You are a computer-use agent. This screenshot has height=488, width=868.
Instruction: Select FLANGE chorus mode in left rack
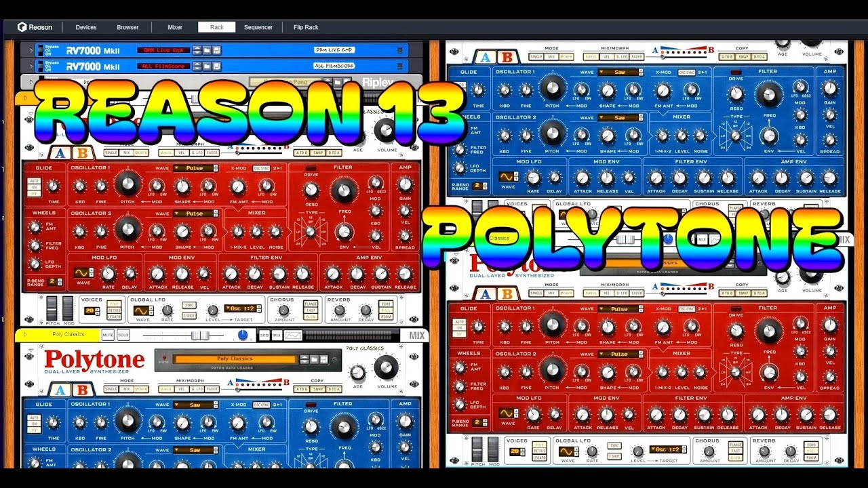[311, 304]
